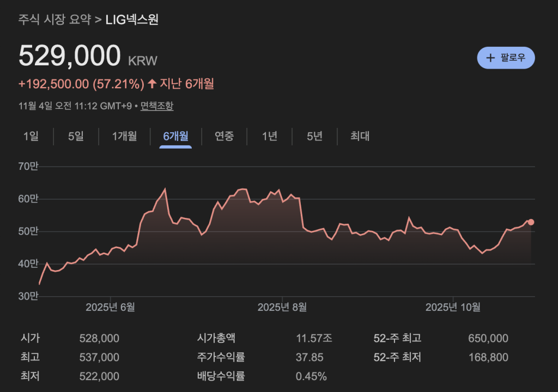Click the 529,000 current price value
This screenshot has height=392, width=558.
[x=70, y=57]
